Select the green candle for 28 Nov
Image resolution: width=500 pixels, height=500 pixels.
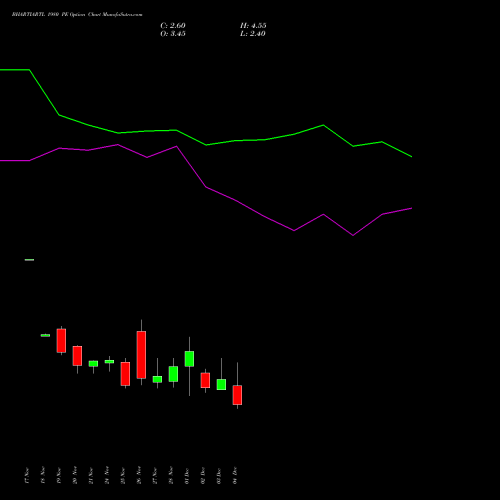(x=173, y=374)
